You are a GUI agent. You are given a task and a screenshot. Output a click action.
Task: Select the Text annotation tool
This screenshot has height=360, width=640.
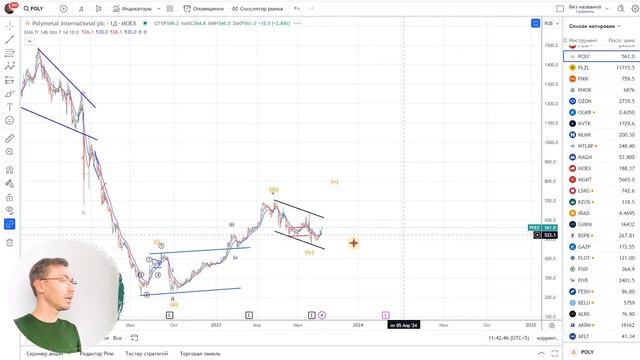9,107
